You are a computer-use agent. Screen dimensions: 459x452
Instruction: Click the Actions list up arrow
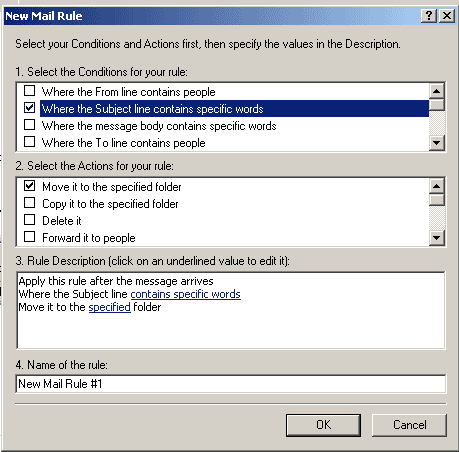[437, 186]
